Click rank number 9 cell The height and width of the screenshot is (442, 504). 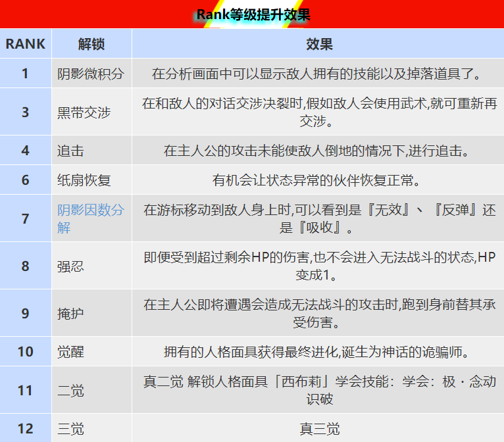[26, 313]
